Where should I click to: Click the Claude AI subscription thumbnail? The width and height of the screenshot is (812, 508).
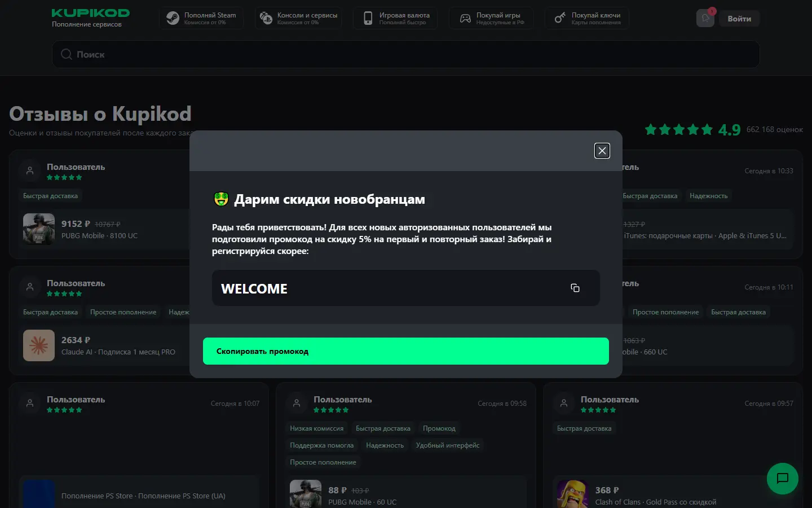pos(39,345)
